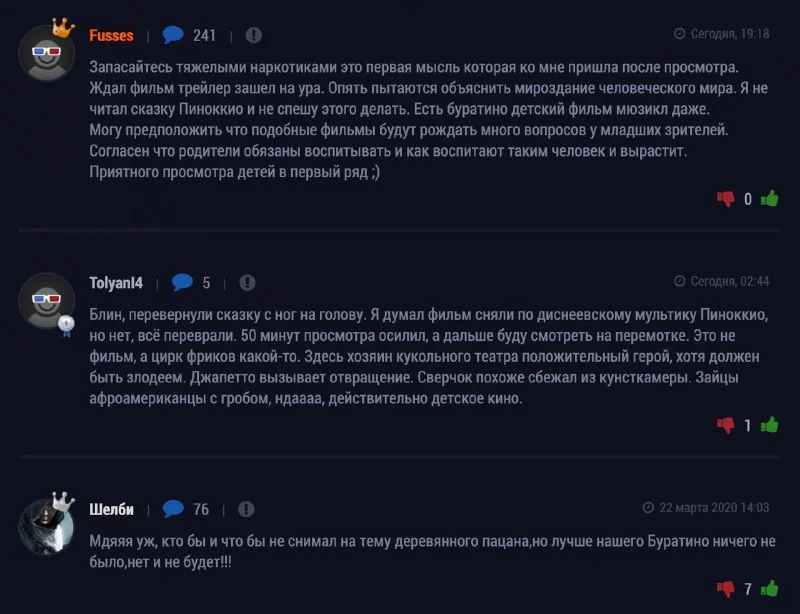Image resolution: width=800 pixels, height=614 pixels.
Task: Like Шелби's comment about Буратино
Action: [x=769, y=589]
